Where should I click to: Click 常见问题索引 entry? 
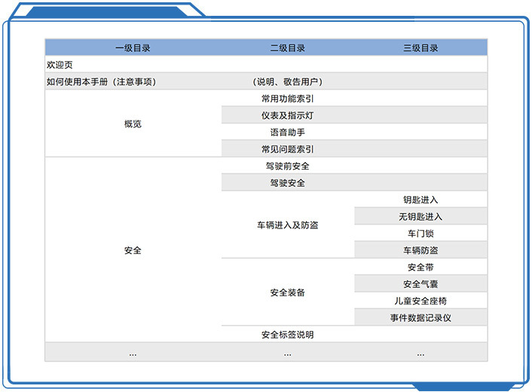point(287,149)
